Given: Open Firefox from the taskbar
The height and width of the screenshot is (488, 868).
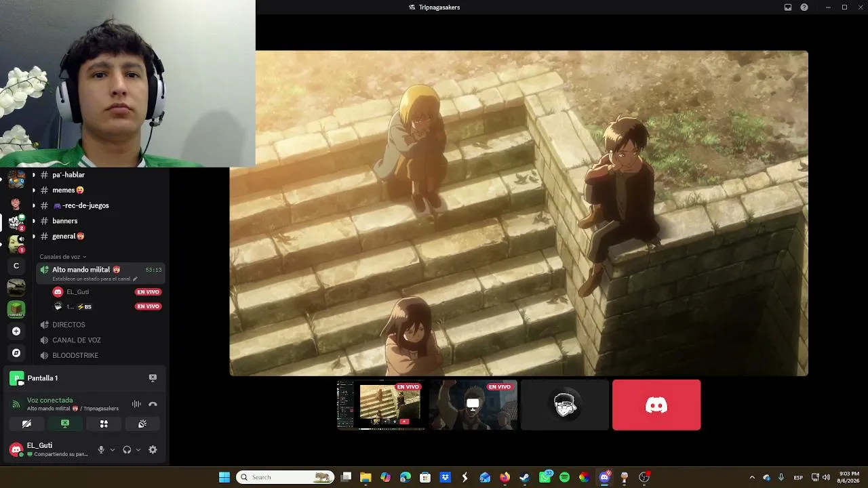Looking at the screenshot, I should [505, 477].
